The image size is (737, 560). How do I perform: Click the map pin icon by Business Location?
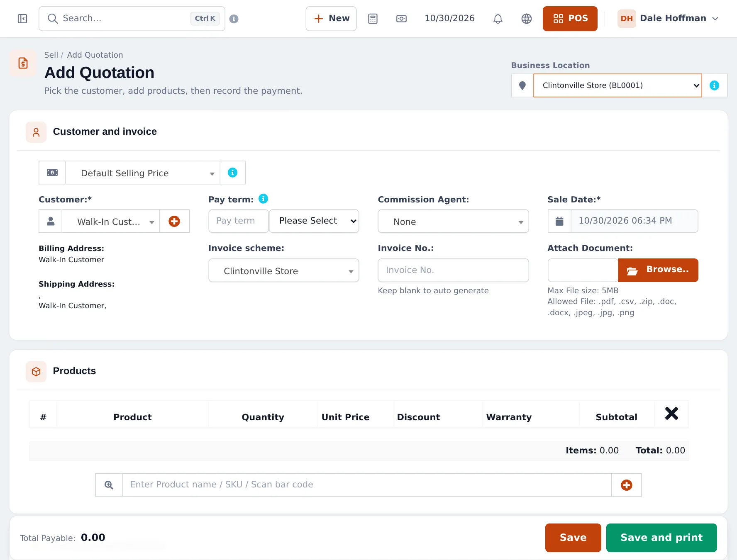[x=522, y=85]
